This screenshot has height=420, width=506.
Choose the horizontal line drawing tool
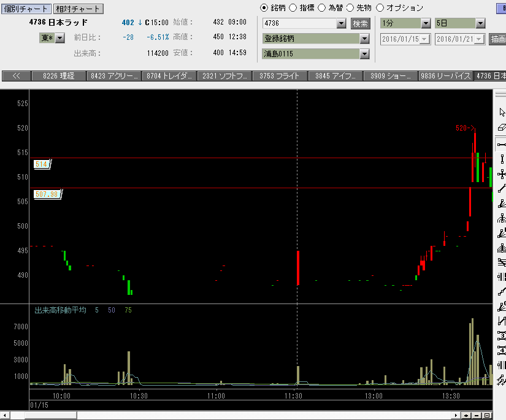click(x=502, y=144)
